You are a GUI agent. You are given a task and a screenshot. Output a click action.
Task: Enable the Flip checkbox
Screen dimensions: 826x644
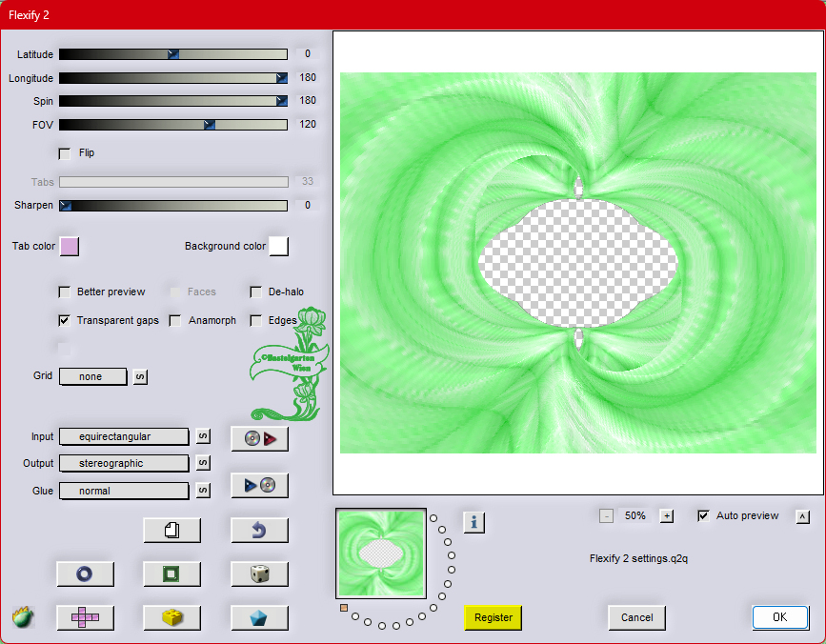[65, 153]
